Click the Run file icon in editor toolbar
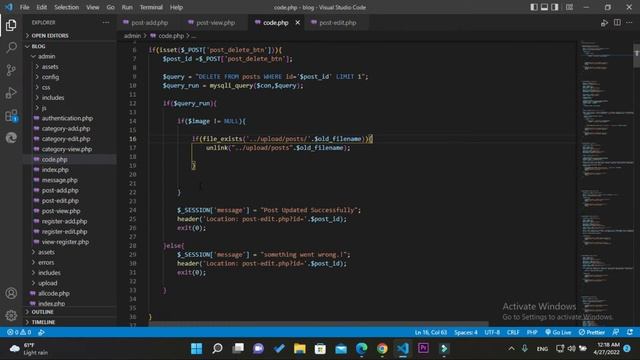 click(604, 23)
